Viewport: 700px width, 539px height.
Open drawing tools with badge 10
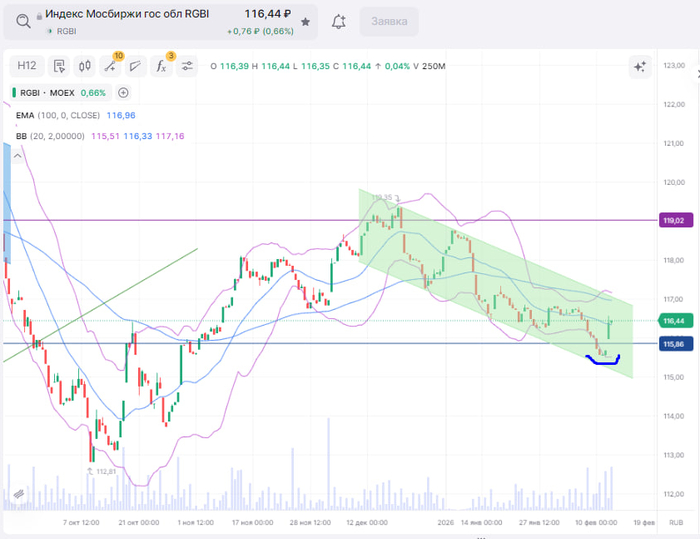click(x=111, y=66)
